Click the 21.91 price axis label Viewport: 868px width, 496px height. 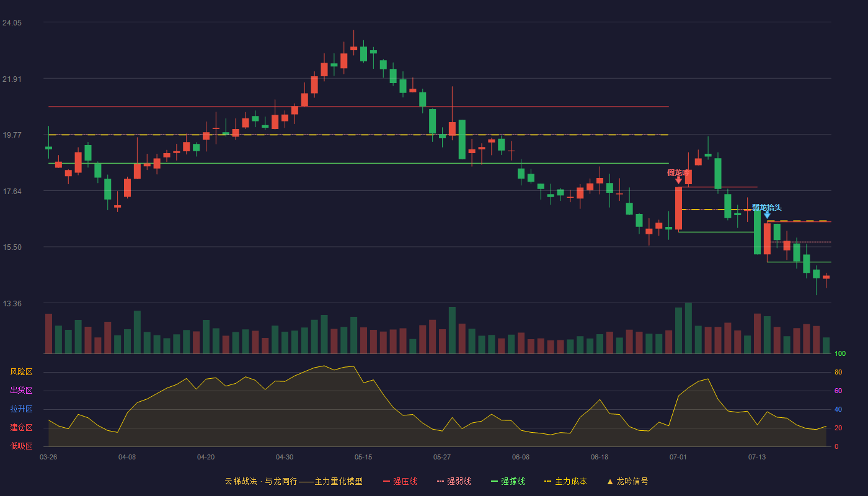point(12,79)
